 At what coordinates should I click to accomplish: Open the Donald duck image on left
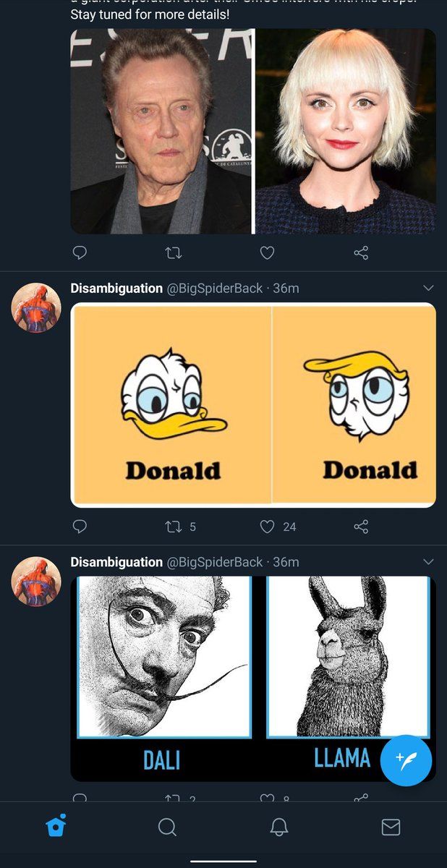point(172,405)
